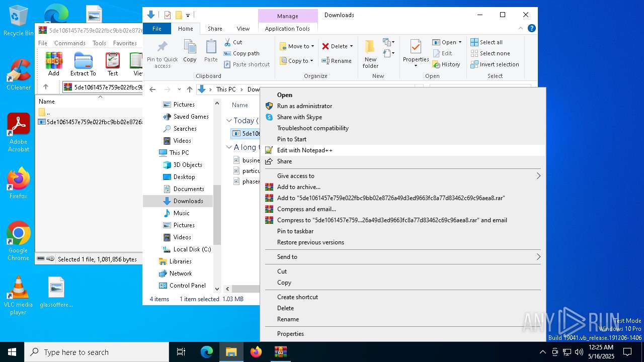Click the WinRAR Test icon
This screenshot has width=644, height=362.
tap(113, 64)
